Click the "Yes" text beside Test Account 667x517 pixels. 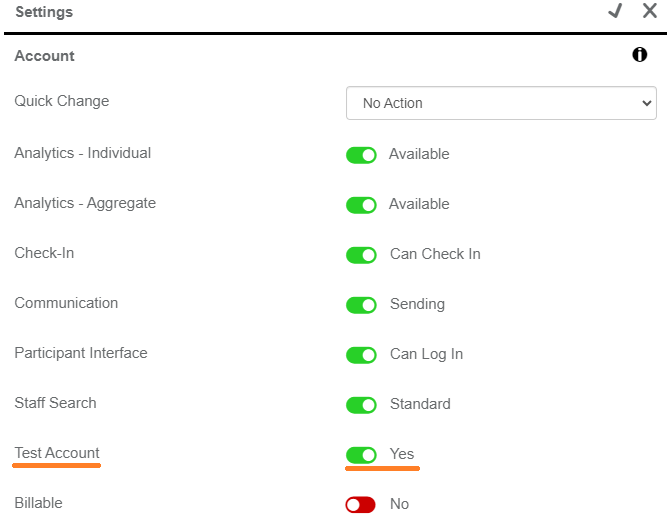click(402, 454)
